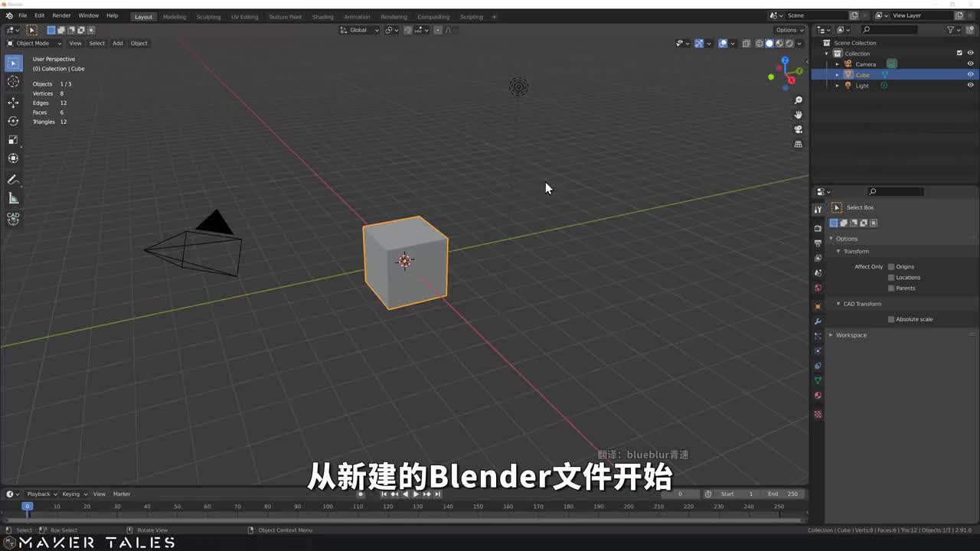Switch orthographic/perspective grid icon

(x=798, y=144)
